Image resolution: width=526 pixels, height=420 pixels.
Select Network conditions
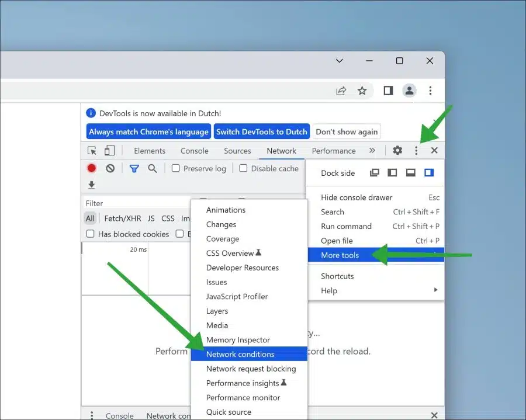point(249,354)
